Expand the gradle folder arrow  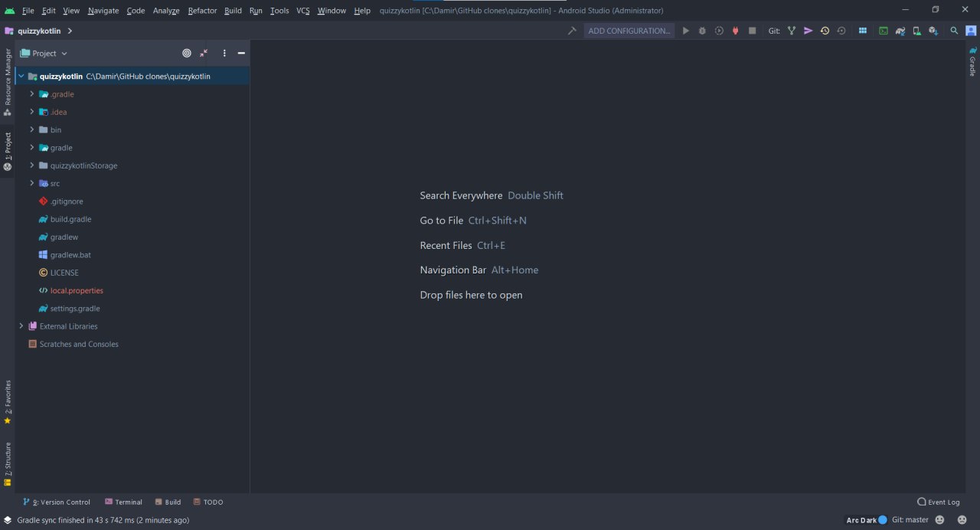coord(32,147)
